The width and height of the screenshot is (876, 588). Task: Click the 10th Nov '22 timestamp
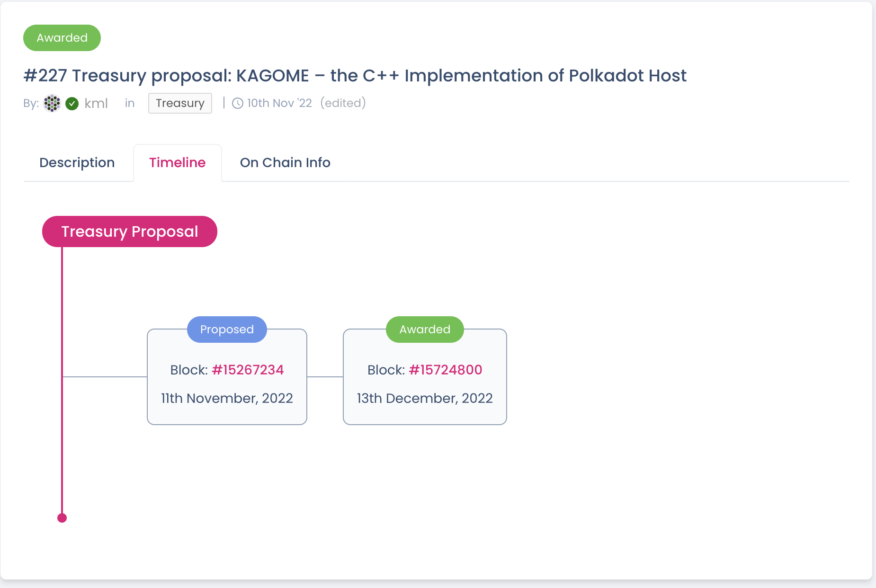pyautogui.click(x=279, y=103)
